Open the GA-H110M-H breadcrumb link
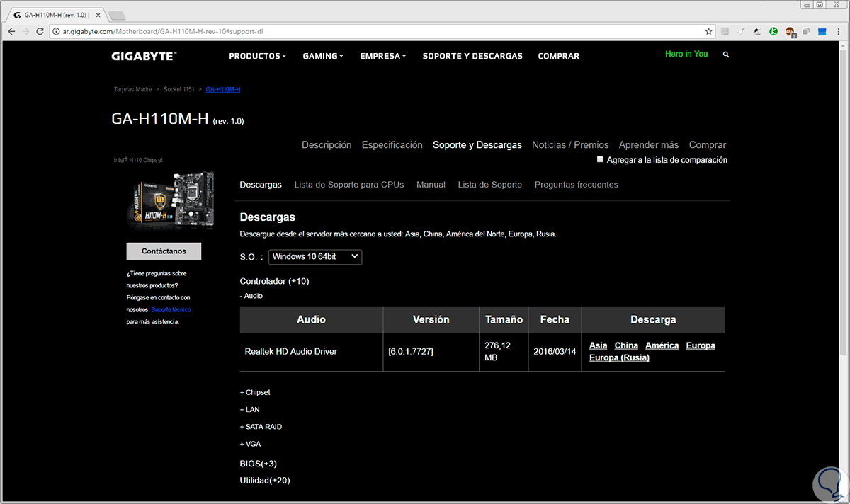The height and width of the screenshot is (504, 850). 223,90
